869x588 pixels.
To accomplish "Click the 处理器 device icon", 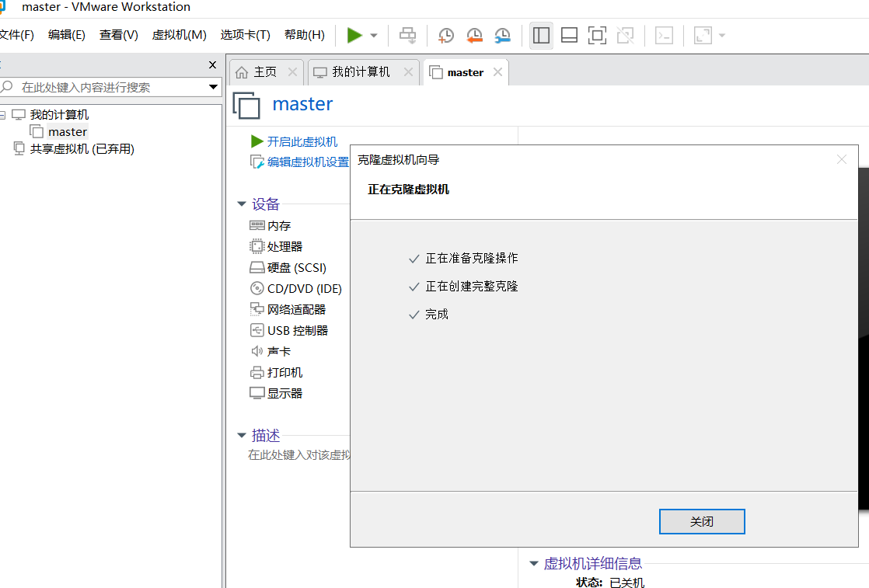I will 257,246.
